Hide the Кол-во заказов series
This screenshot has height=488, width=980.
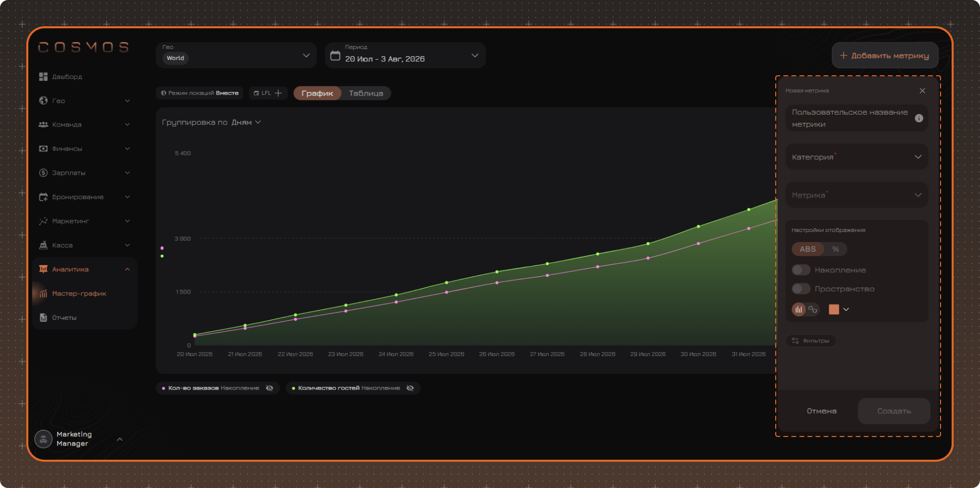pyautogui.click(x=270, y=388)
